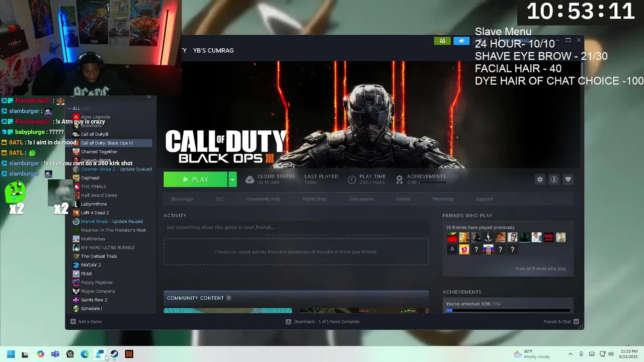
Task: Launch Copilot from the taskbar
Action: 40,354
